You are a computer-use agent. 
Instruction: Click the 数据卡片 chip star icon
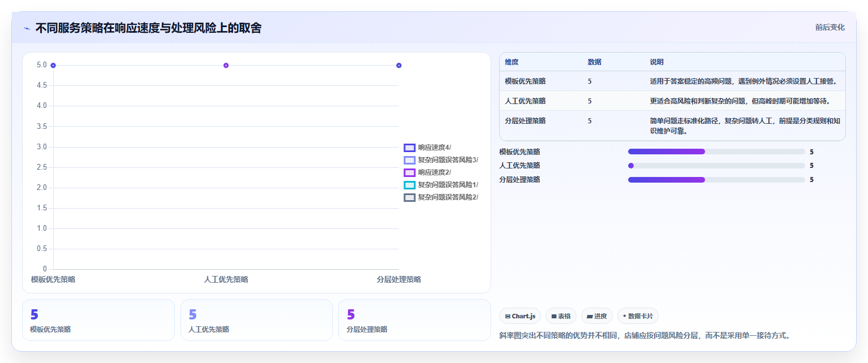[625, 316]
